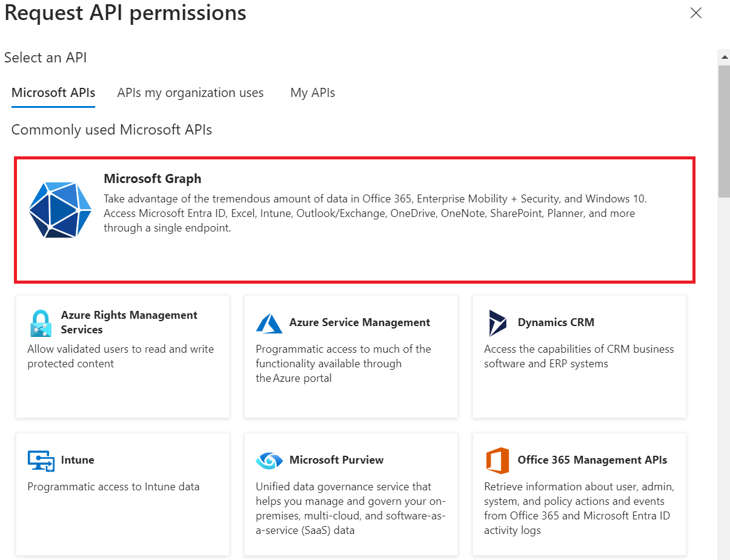Open the Microsoft Purview card heading
730x560 pixels.
point(336,460)
